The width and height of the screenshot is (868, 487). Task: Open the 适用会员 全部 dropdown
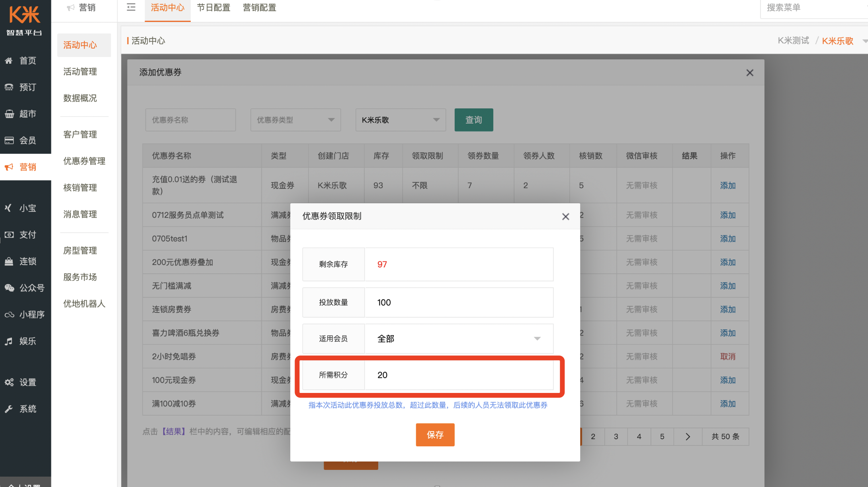coord(459,339)
